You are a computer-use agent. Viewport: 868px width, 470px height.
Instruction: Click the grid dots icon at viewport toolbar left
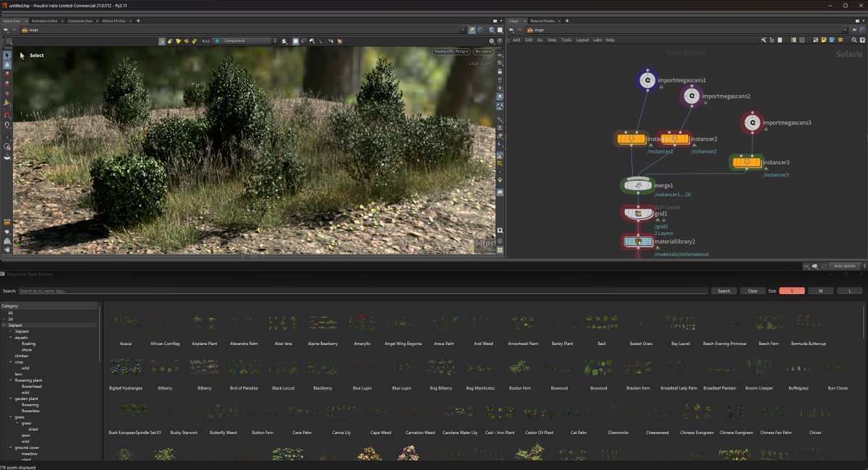9,40
